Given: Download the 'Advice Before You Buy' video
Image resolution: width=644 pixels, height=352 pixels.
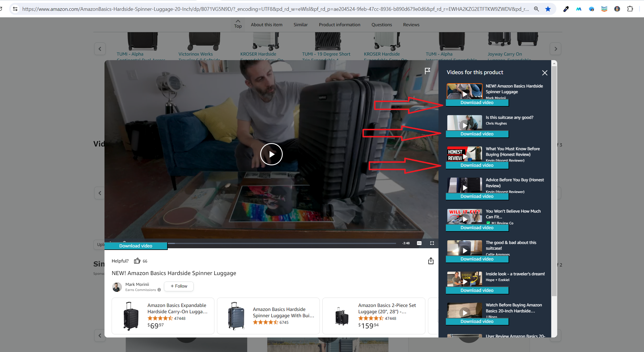Looking at the screenshot, I should click(x=477, y=196).
